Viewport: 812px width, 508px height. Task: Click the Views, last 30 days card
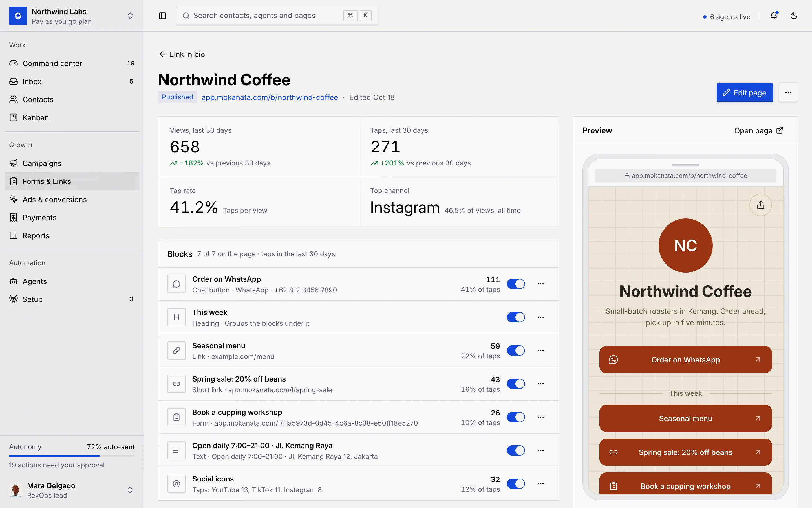click(258, 147)
